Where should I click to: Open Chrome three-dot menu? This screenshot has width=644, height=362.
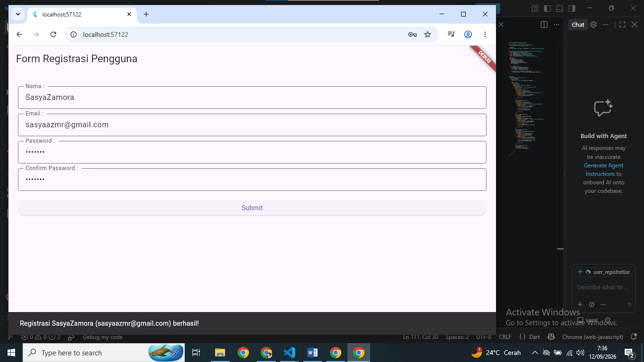485,34
